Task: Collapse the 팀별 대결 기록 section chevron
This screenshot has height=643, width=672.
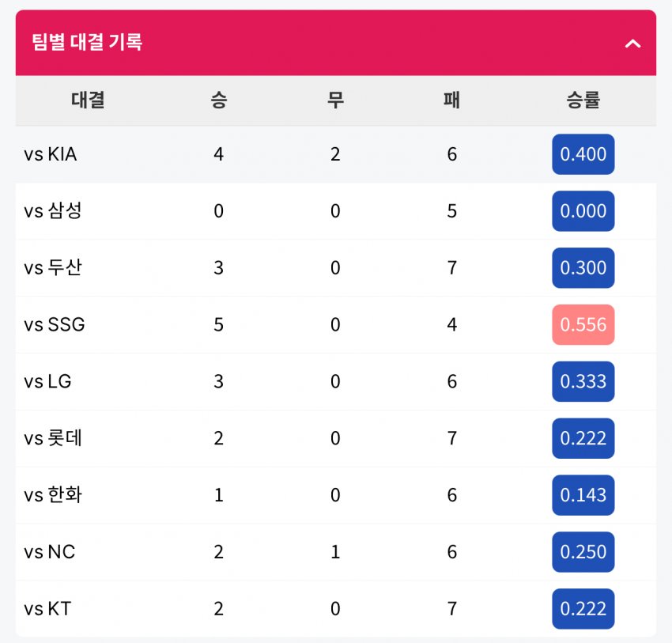Action: pyautogui.click(x=632, y=43)
